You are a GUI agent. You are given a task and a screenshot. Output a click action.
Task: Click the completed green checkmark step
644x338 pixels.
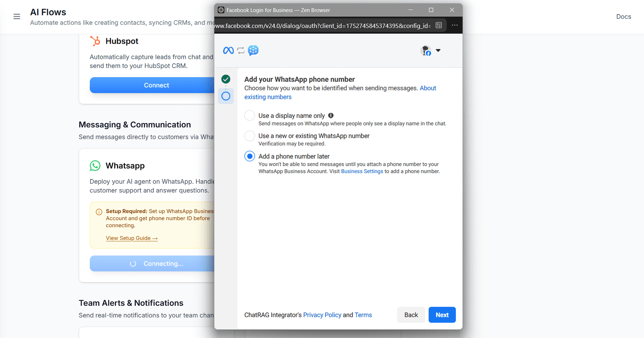[x=226, y=79]
